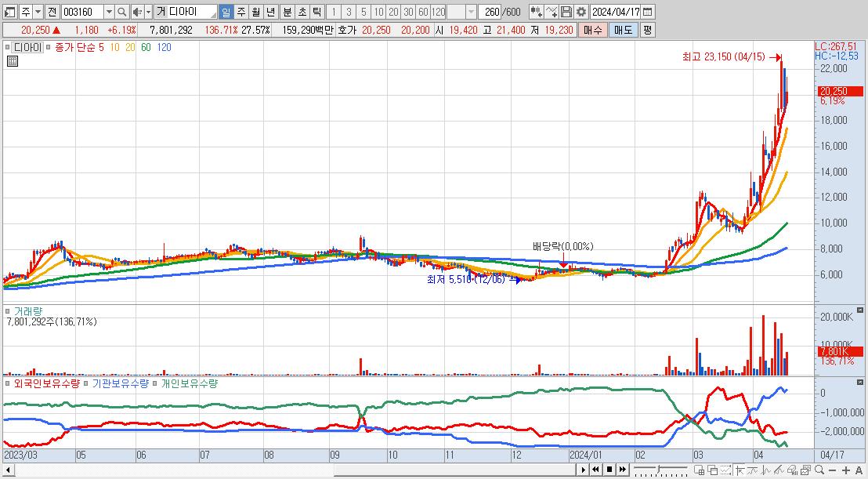Click the zoom slider handle at bottom

pyautogui.click(x=659, y=470)
